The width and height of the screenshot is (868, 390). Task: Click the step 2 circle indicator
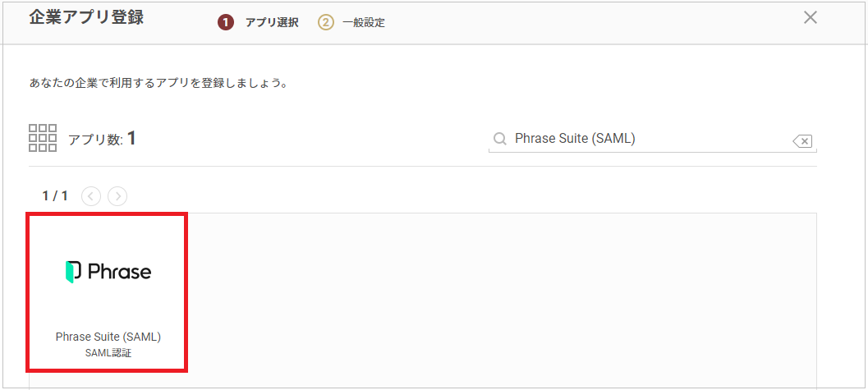325,23
